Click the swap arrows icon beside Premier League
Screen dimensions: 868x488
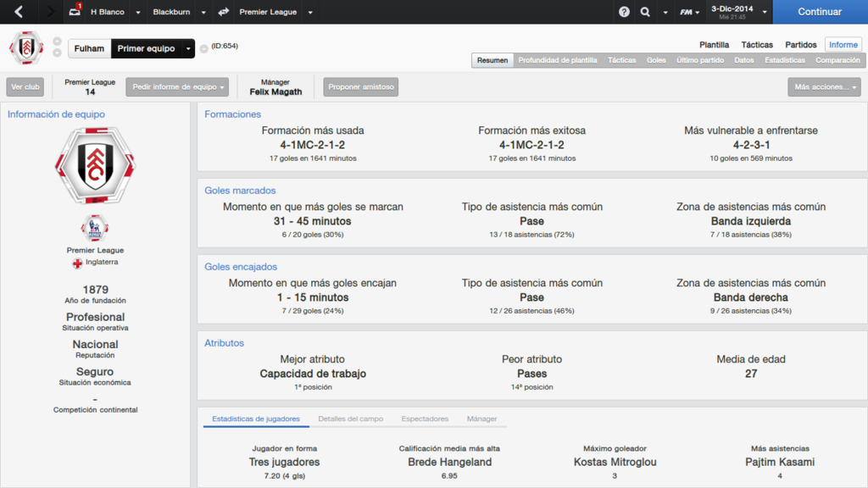click(x=224, y=12)
